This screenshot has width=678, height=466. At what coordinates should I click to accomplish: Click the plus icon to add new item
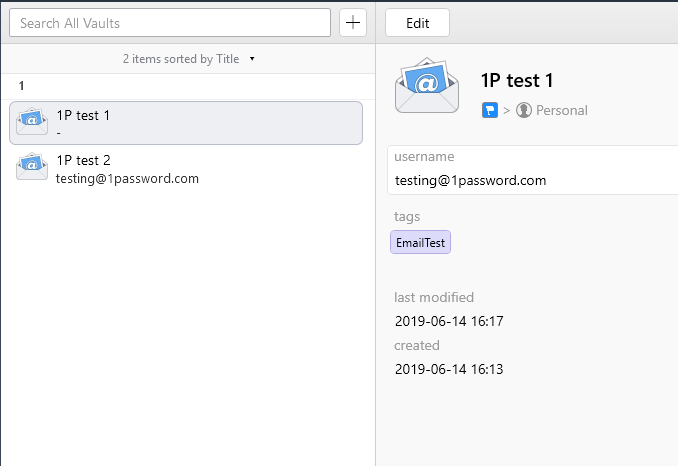[353, 22]
